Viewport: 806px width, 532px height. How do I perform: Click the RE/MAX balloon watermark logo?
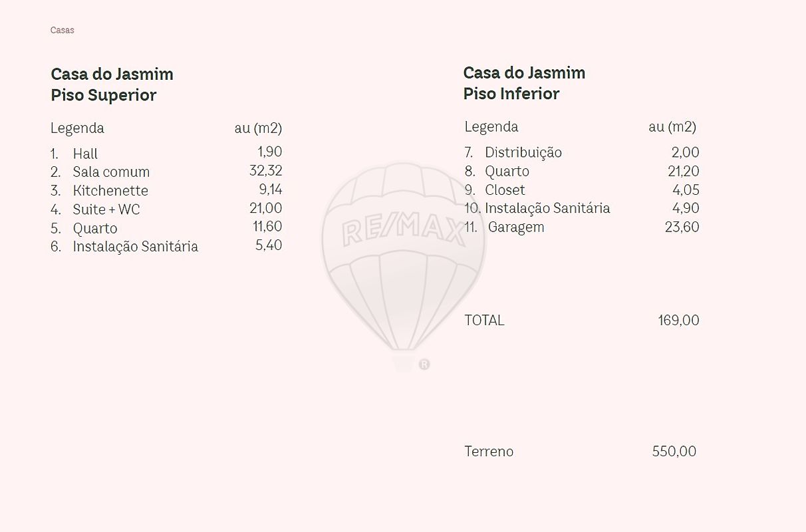[403, 259]
